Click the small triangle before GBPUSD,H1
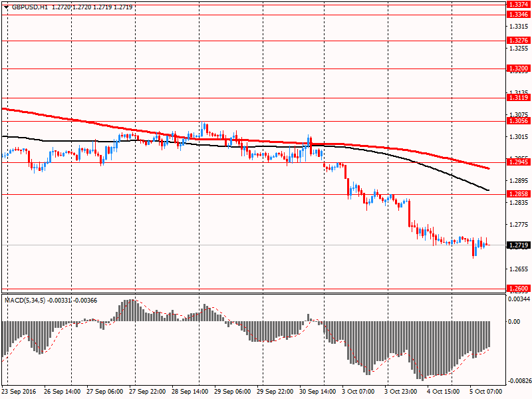This screenshot has height=399, width=532. point(6,7)
